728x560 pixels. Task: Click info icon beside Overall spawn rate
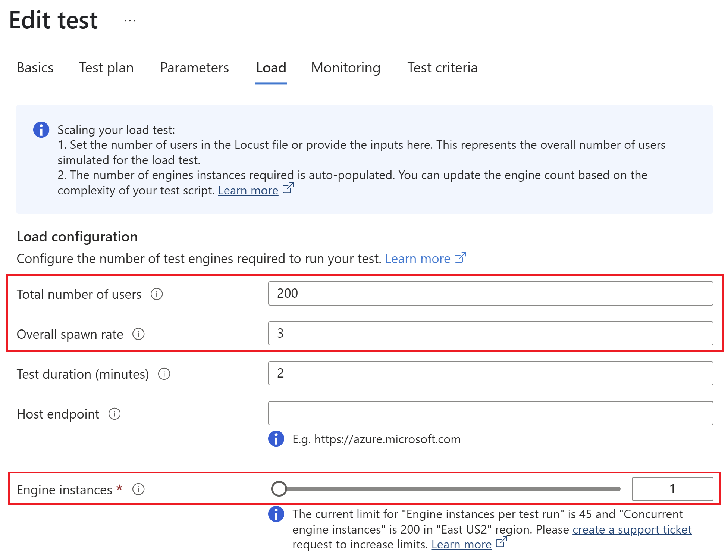click(138, 334)
